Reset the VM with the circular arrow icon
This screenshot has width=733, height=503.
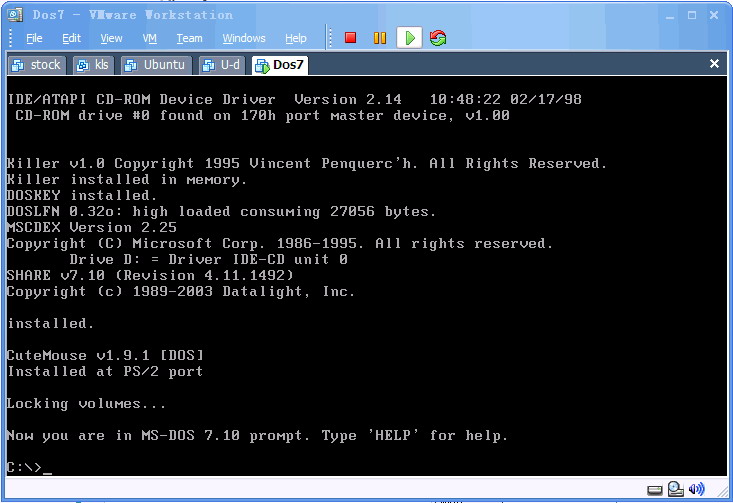click(438, 38)
